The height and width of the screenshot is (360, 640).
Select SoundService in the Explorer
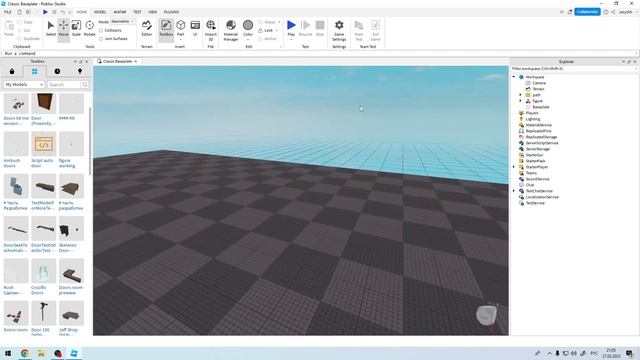click(x=537, y=179)
